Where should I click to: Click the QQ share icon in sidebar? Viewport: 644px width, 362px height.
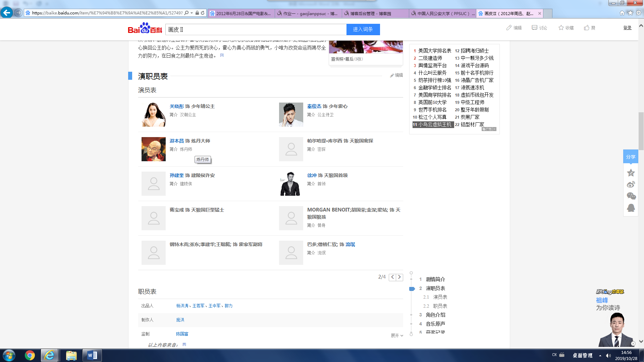pos(631,208)
